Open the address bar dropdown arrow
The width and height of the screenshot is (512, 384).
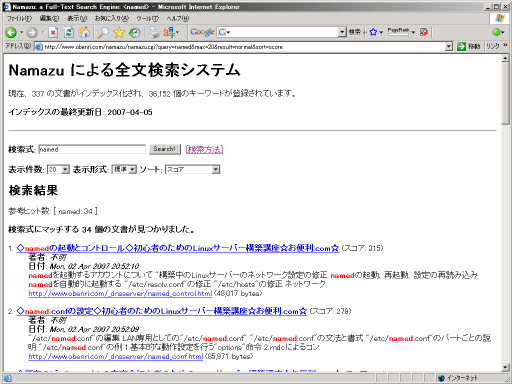tap(449, 47)
